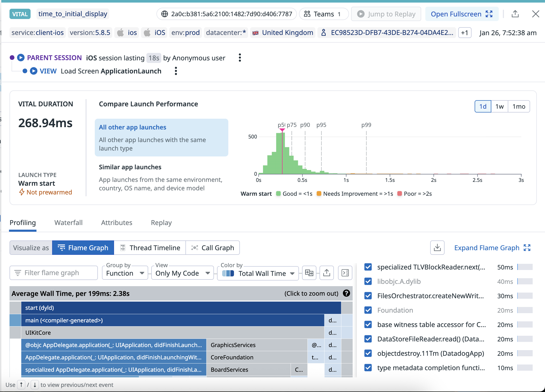Expand Color by Total Wall Time dropdown
The width and height of the screenshot is (545, 392).
pyautogui.click(x=258, y=273)
